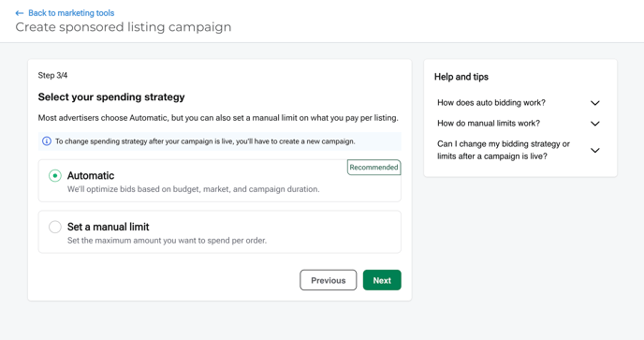The image size is (644, 340).
Task: Click the Next button
Action: (x=382, y=280)
